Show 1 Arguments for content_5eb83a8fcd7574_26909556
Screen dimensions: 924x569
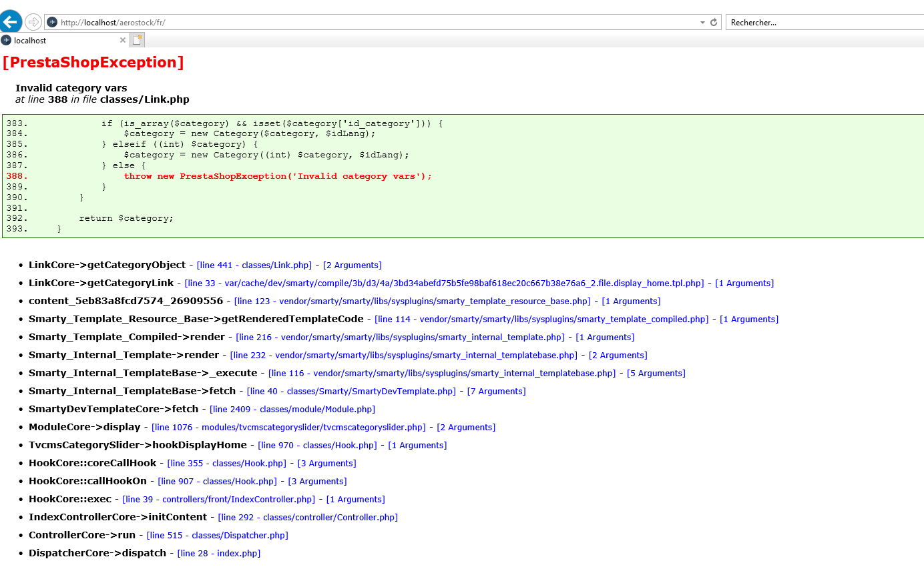(x=631, y=302)
